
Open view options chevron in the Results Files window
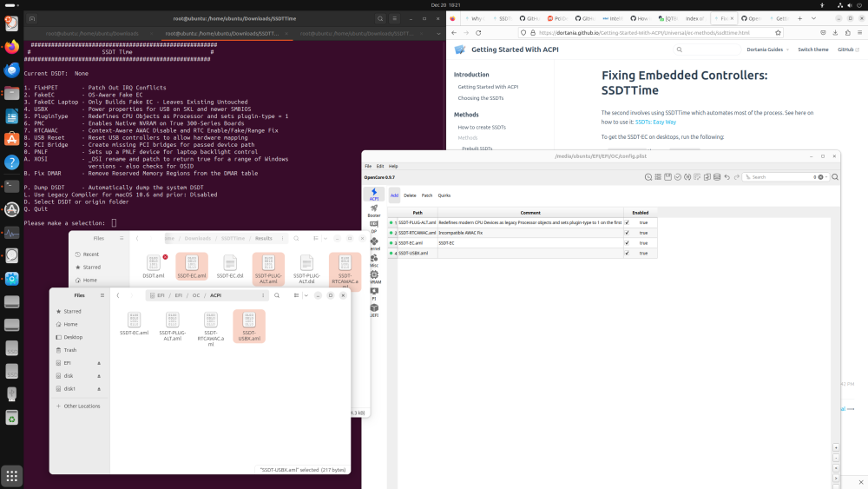(325, 238)
